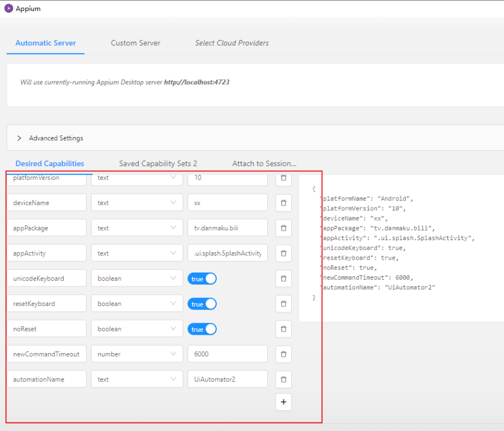Edit the deviceName value field xx
This screenshot has height=431, width=504.
click(228, 203)
